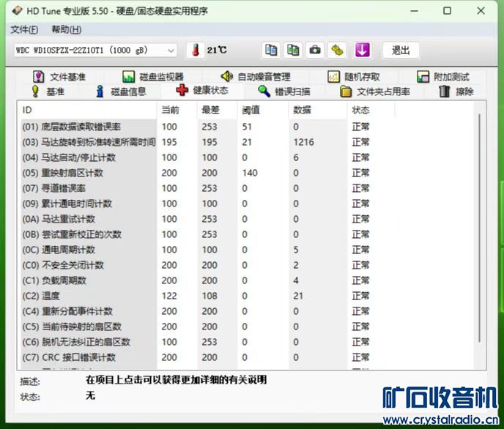This screenshot has width=504, height=429.
Task: Select row (07) 寻道错误率
Action: tap(248, 188)
